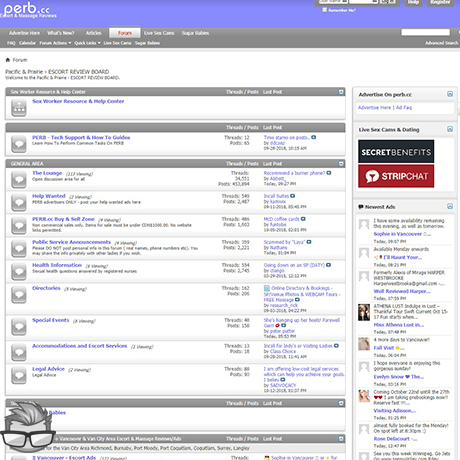This screenshot has width=460, height=460.
Task: Click last post arrow beside 'Time stamp on posts'
Action: [x=313, y=137]
